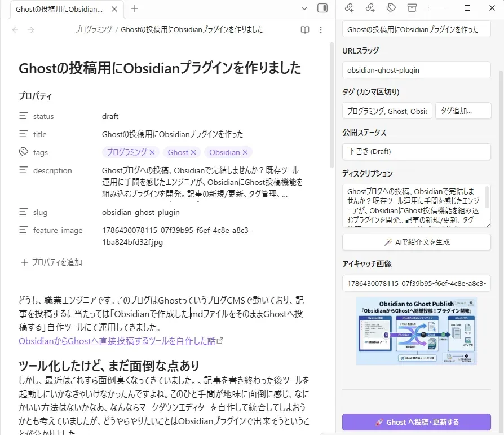
Task: Open the tags panel icon
Action: 391,8
